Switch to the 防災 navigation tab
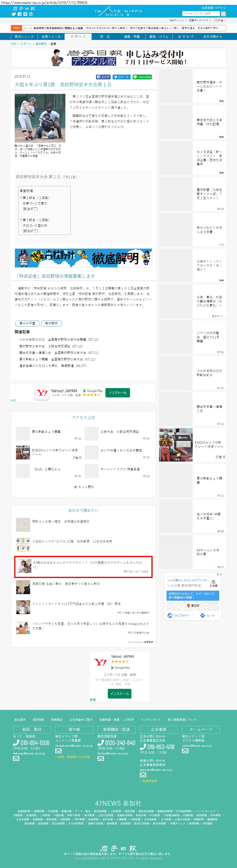This screenshot has width=237, height=868. tap(105, 36)
